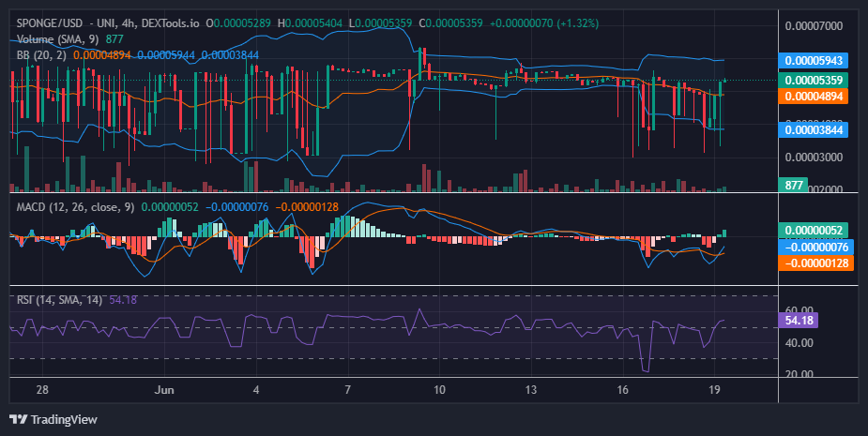Viewport: 868px width, 436px height.
Task: Click the Volume legend value 877
Action: point(114,39)
